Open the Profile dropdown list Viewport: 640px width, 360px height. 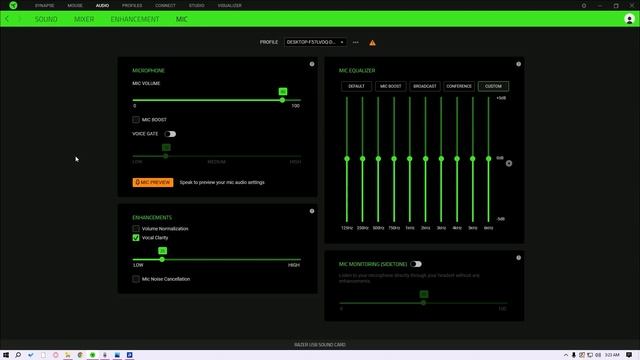tap(316, 42)
